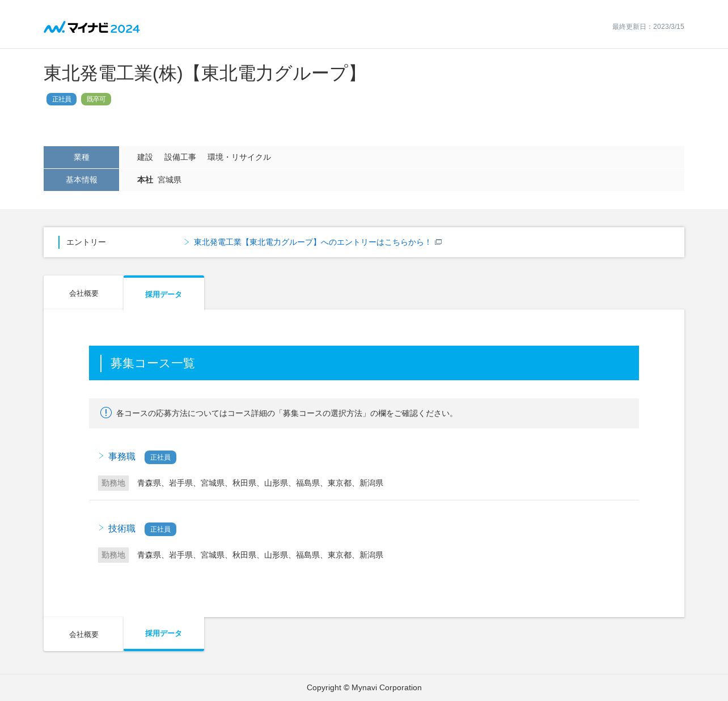
Task: Open the 東北発電工業 entry link
Action: coord(312,242)
